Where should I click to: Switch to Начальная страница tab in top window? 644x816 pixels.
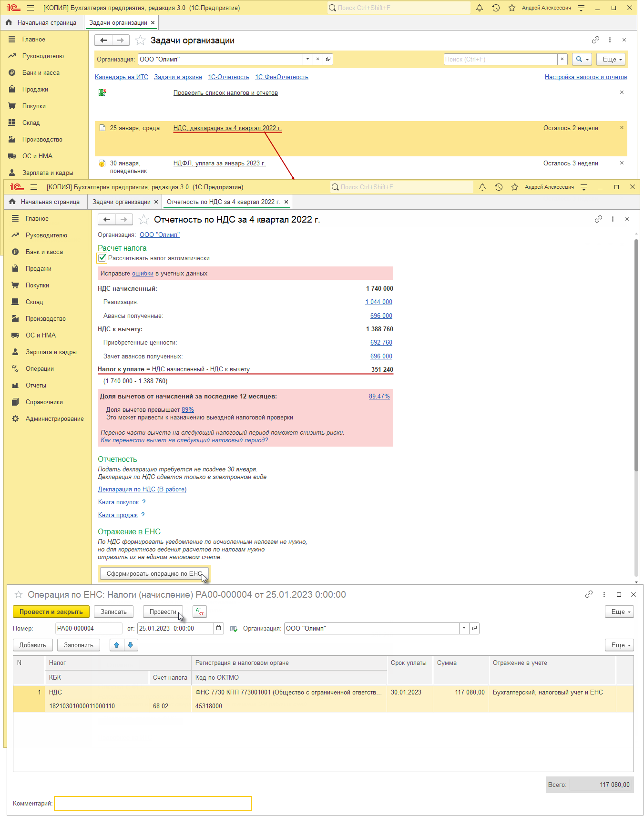(42, 23)
